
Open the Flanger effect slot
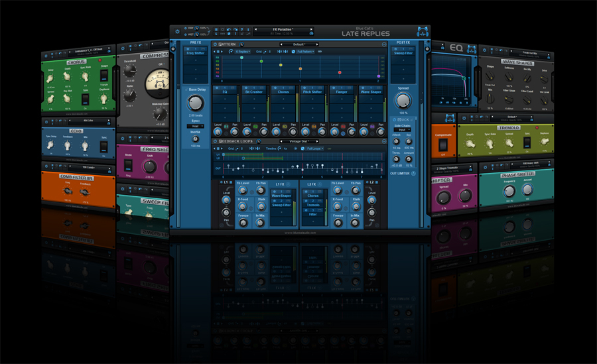342,91
